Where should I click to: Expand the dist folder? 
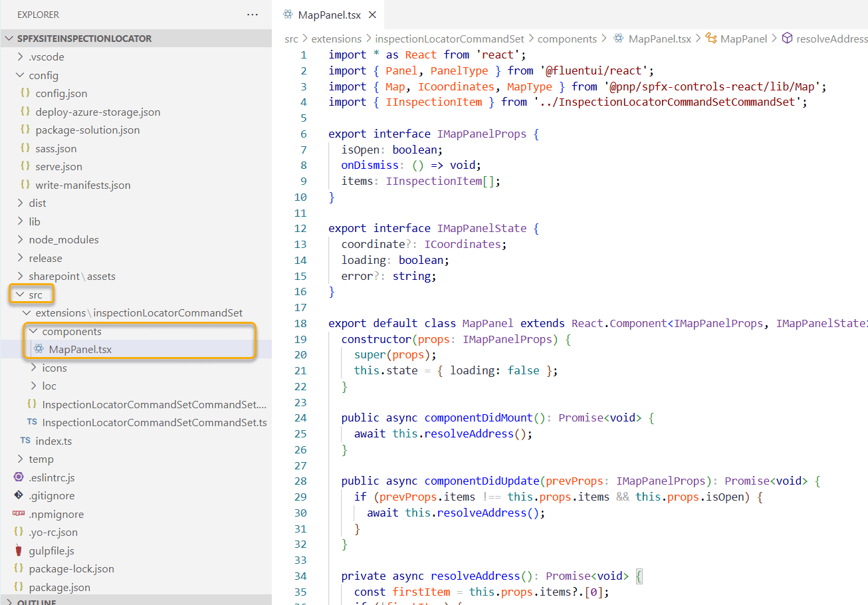[20, 203]
